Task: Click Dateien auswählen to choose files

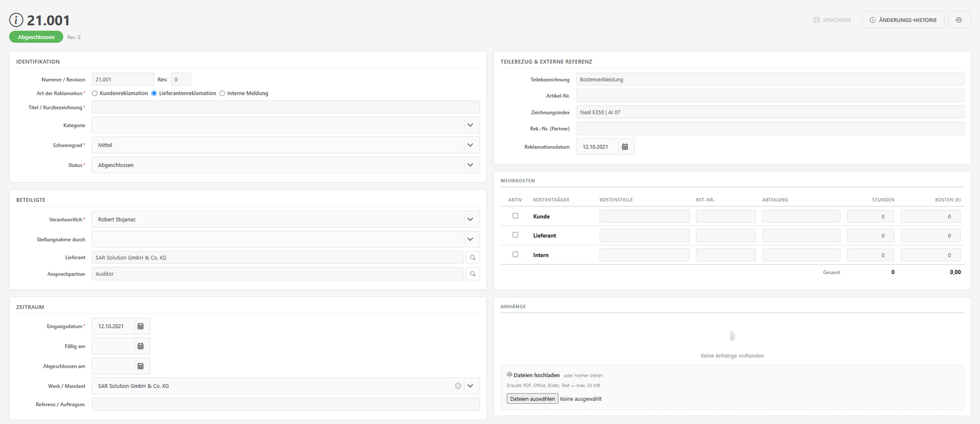Action: pos(532,399)
